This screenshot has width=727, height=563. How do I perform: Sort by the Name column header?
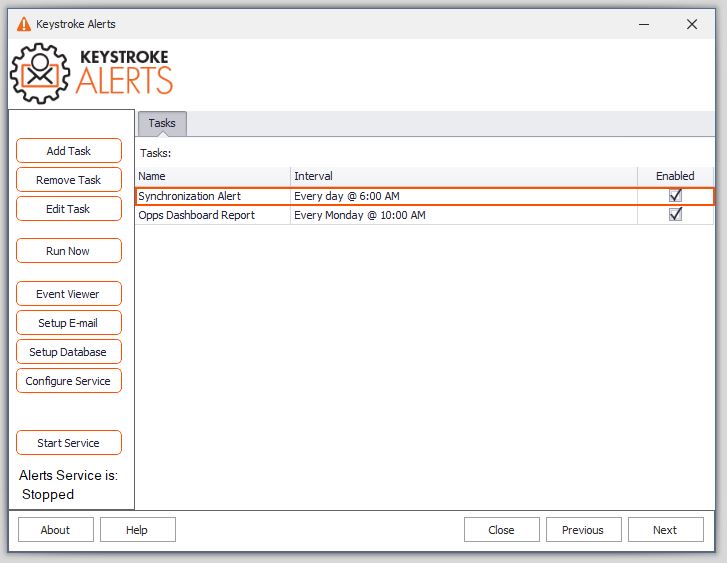(213, 176)
